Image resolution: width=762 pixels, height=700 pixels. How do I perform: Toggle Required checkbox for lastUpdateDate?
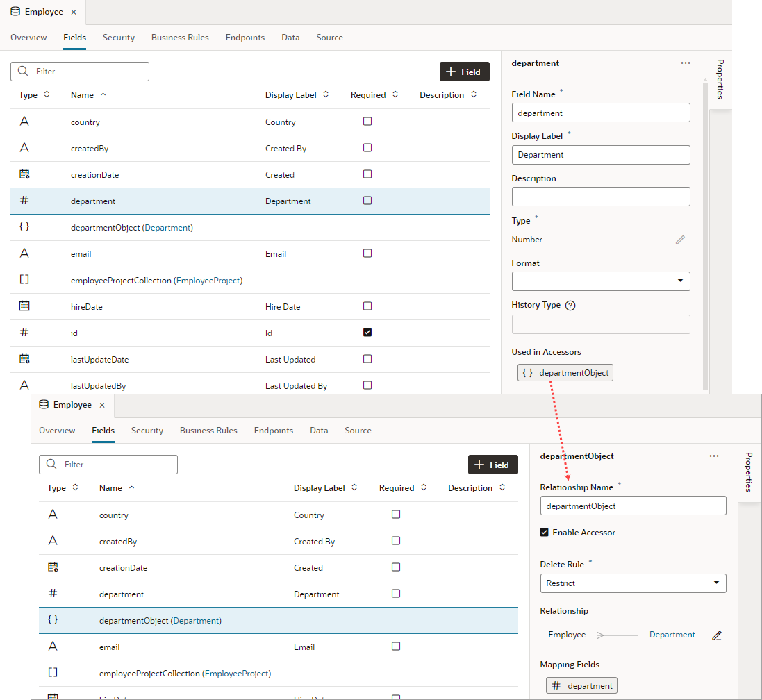(367, 358)
